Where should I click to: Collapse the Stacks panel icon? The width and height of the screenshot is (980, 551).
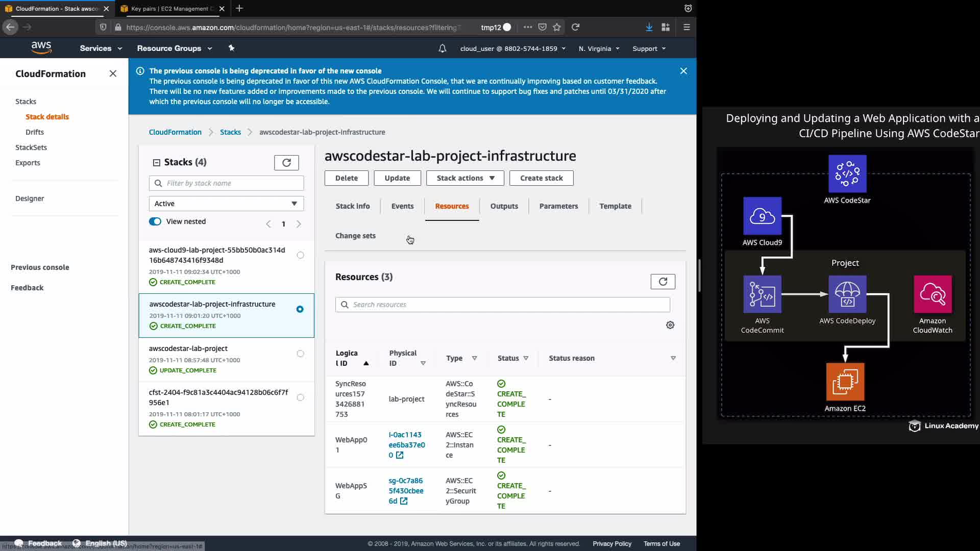156,162
